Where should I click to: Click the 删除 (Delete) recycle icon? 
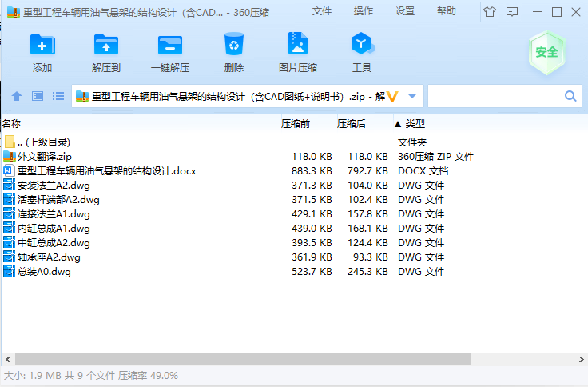pos(234,44)
